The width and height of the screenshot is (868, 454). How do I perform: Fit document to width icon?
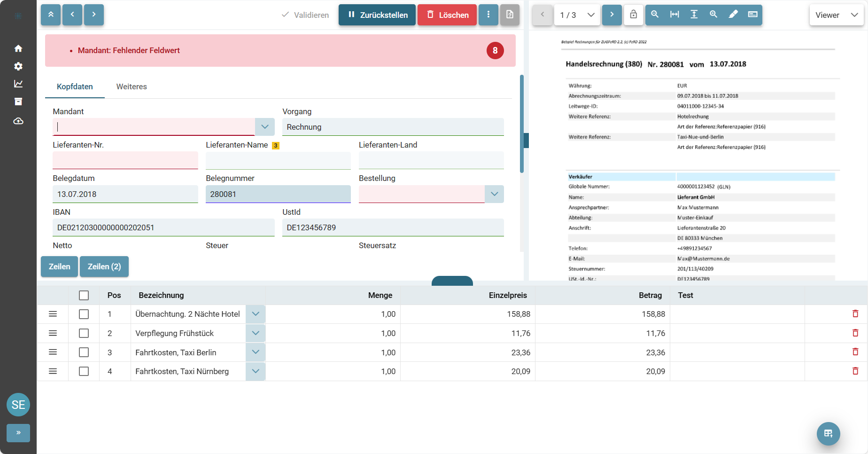[x=674, y=15]
